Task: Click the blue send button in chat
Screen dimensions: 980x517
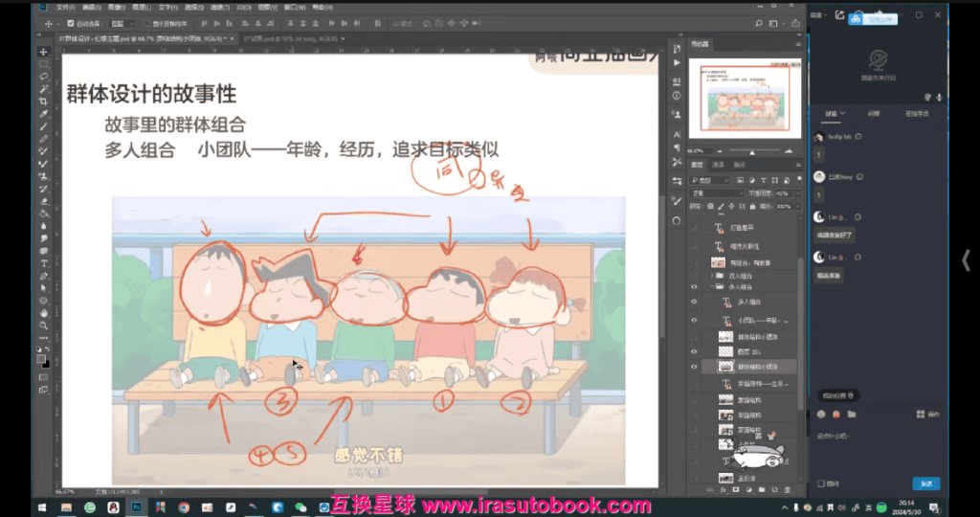Action: (x=926, y=483)
